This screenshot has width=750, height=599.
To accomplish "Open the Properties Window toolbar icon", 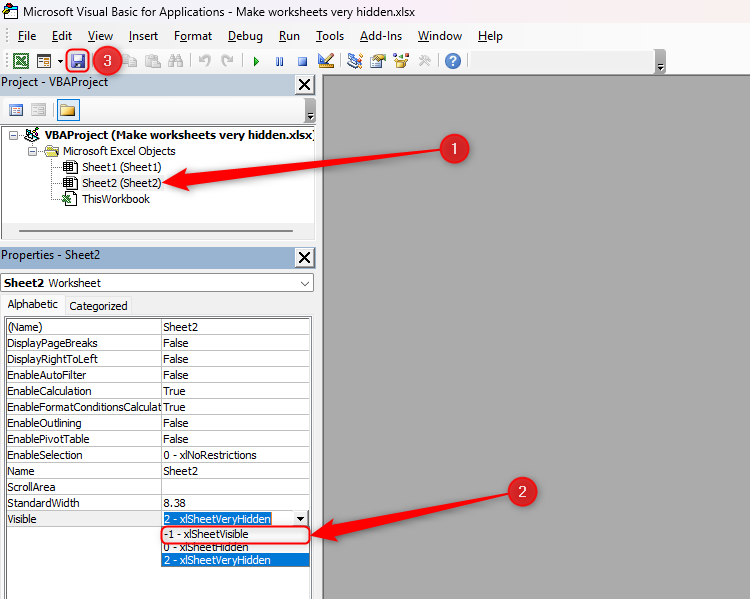I will 378,61.
